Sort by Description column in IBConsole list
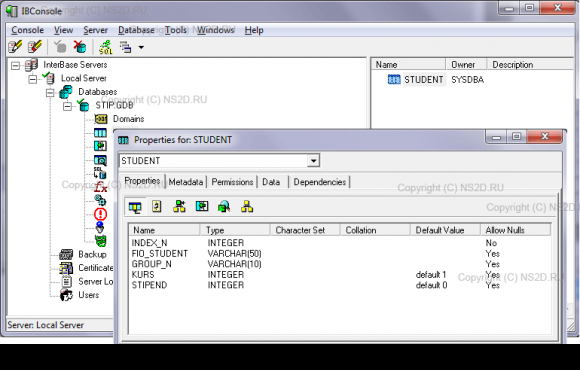This screenshot has width=580, height=370. tap(530, 65)
